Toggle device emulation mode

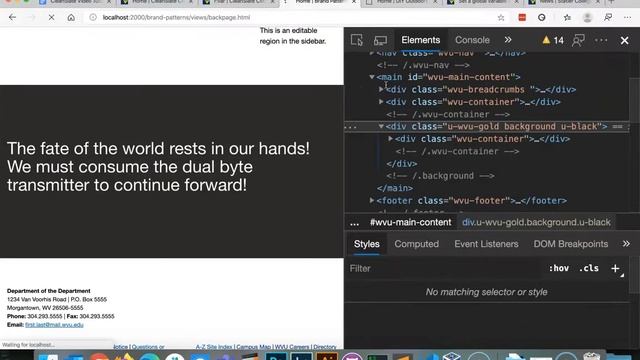[380, 40]
